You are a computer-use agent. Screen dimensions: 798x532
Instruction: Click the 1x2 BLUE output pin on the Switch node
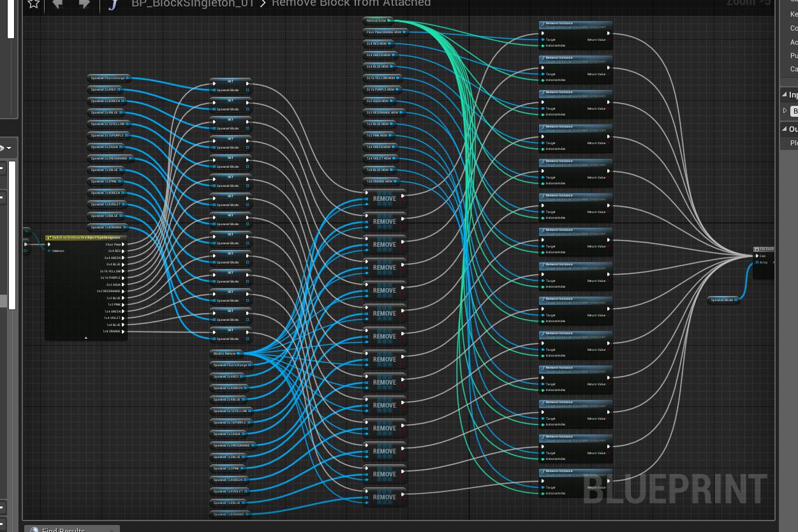[123, 298]
